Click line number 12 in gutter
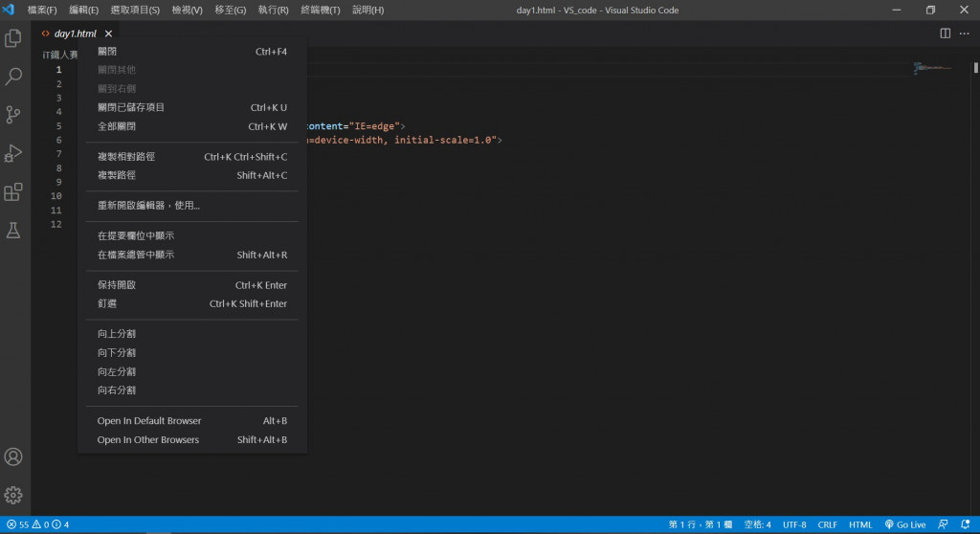Viewport: 980px width, 534px height. coord(56,225)
